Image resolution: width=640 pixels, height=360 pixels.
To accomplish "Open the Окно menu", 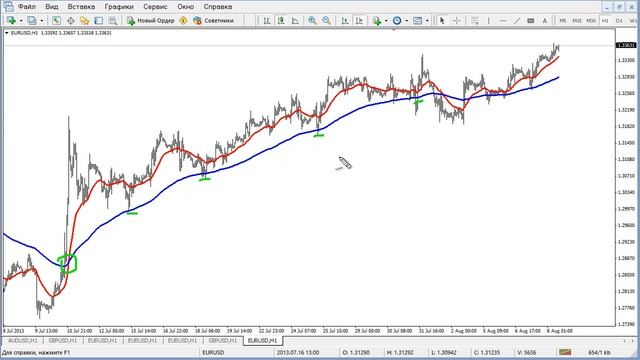I will (185, 7).
